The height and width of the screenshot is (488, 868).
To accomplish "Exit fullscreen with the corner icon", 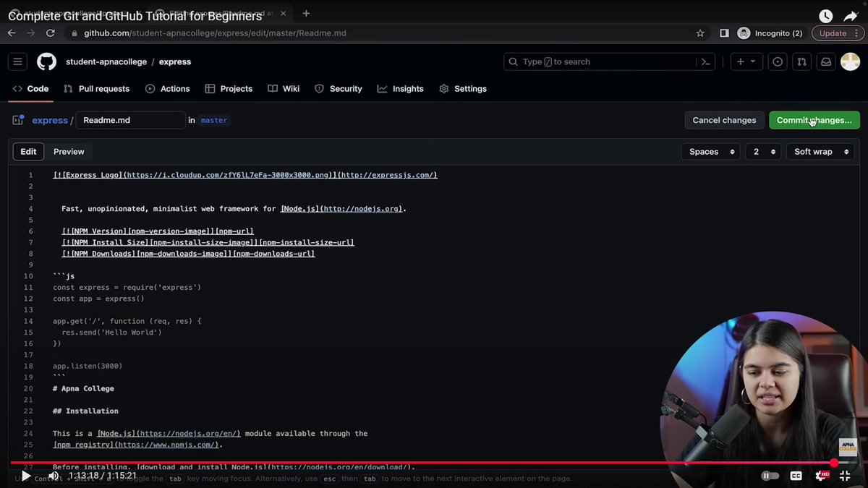I will coord(845,476).
